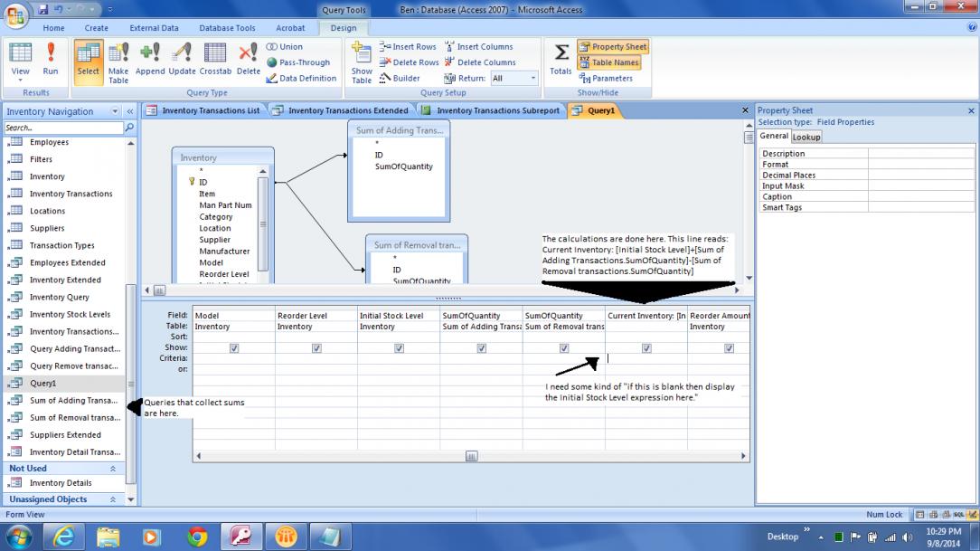Close the Query1 document tab

[x=745, y=110]
